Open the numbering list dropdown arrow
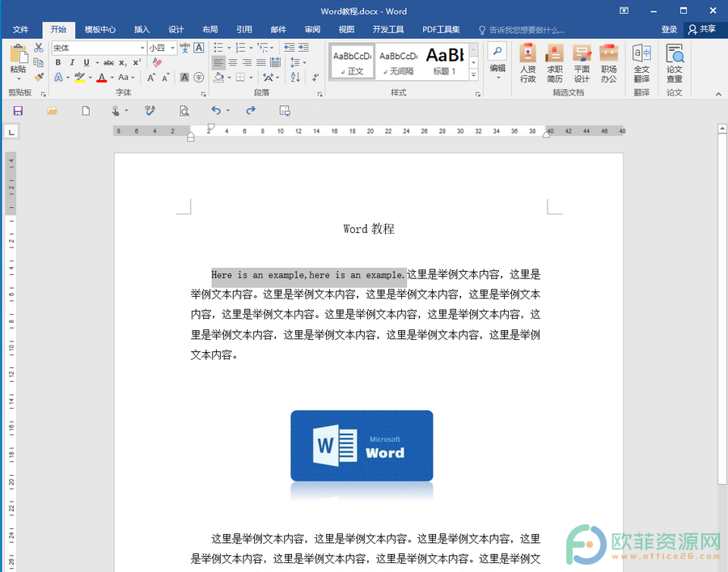This screenshot has height=572, width=728. 252,48
